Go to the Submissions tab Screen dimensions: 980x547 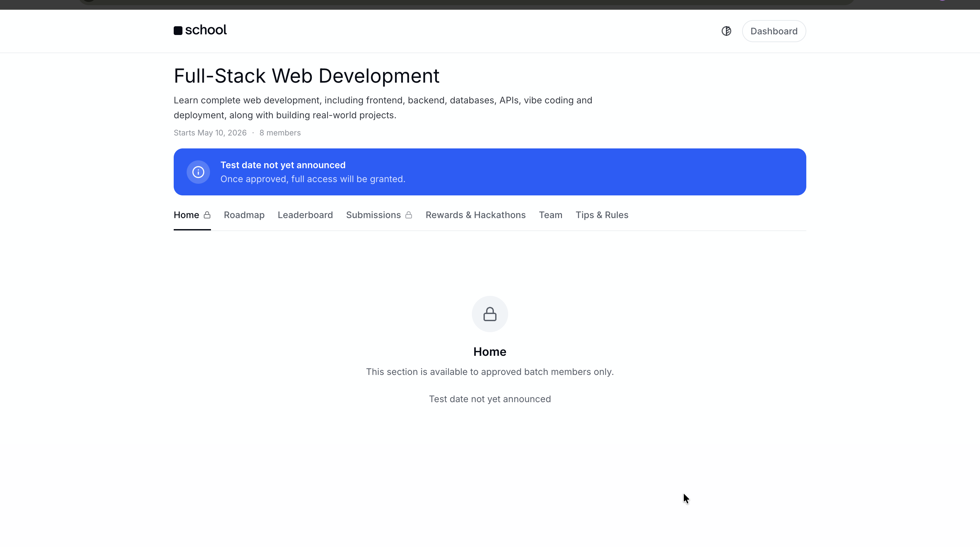pyautogui.click(x=373, y=215)
